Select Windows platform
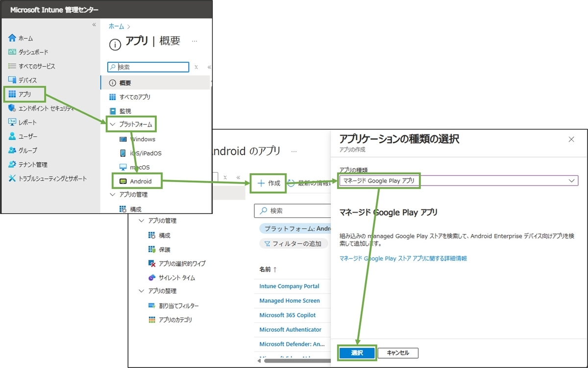This screenshot has height=368, width=588. pyautogui.click(x=137, y=139)
